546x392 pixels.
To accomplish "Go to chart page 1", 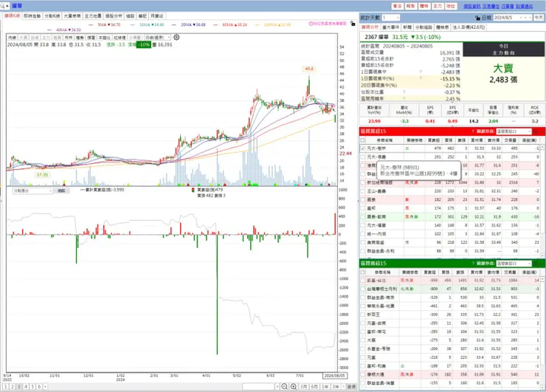I will click(6, 386).
